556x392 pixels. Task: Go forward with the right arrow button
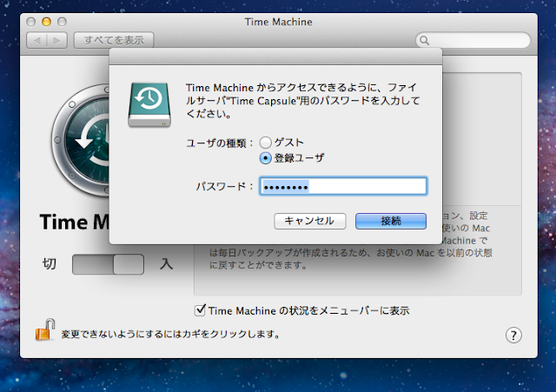[56, 40]
